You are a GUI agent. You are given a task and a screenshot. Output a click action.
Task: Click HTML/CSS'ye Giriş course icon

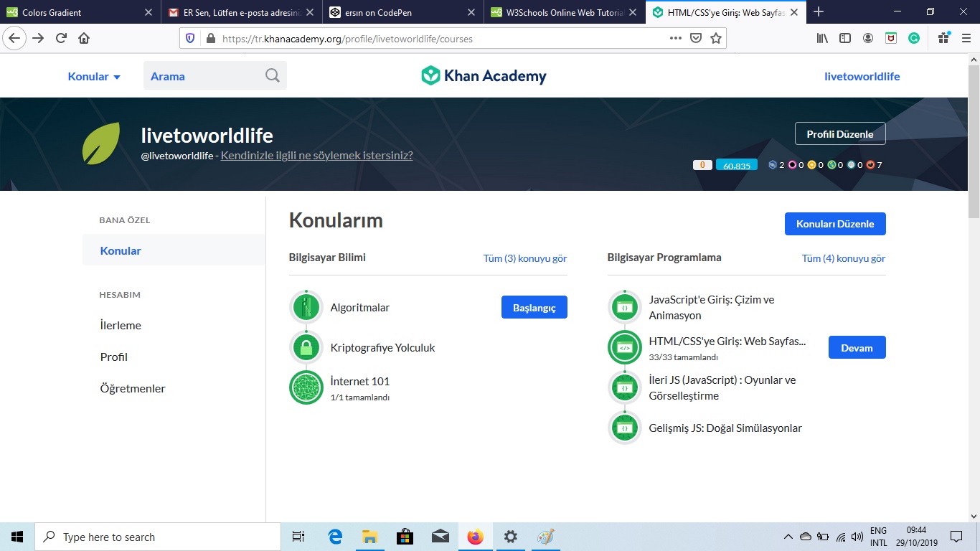[x=625, y=348]
